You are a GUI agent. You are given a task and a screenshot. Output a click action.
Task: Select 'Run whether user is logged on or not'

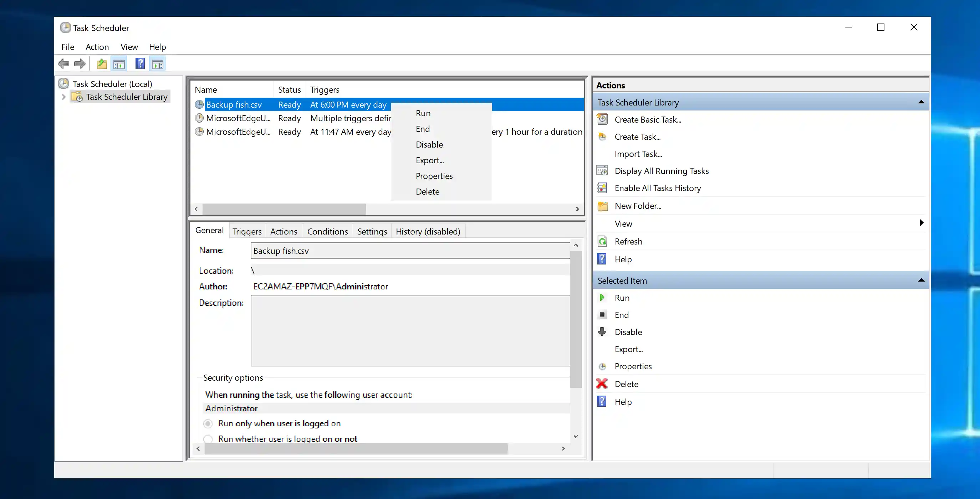(208, 438)
